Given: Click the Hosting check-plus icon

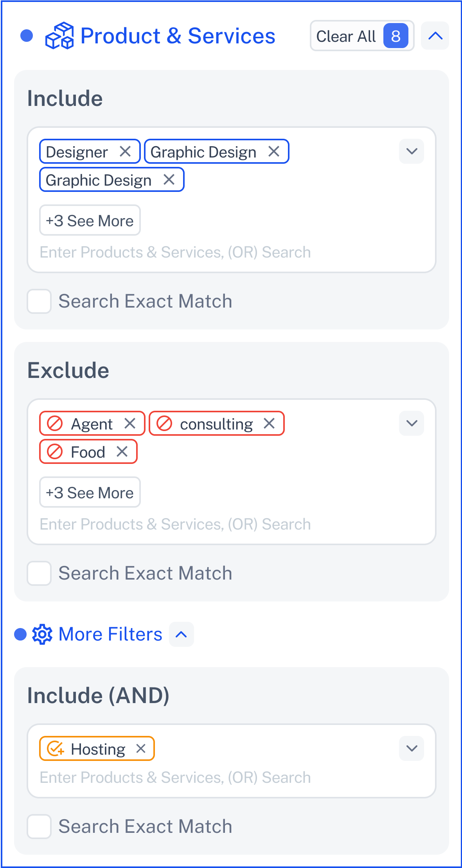Looking at the screenshot, I should tap(55, 749).
